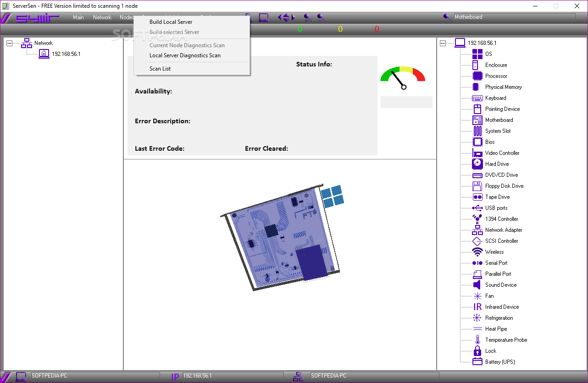Click the red zero counter
Image resolution: width=588 pixels, height=383 pixels.
377,29
